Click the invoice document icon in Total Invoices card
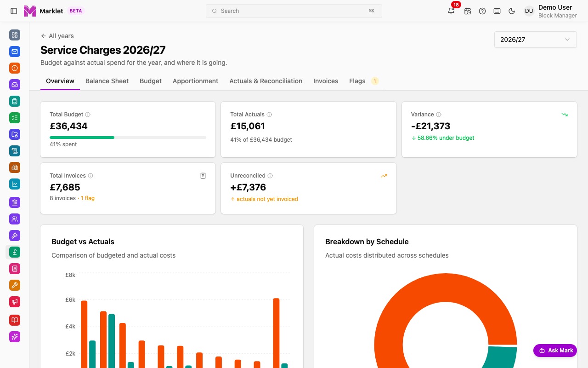The height and width of the screenshot is (368, 588). (203, 176)
